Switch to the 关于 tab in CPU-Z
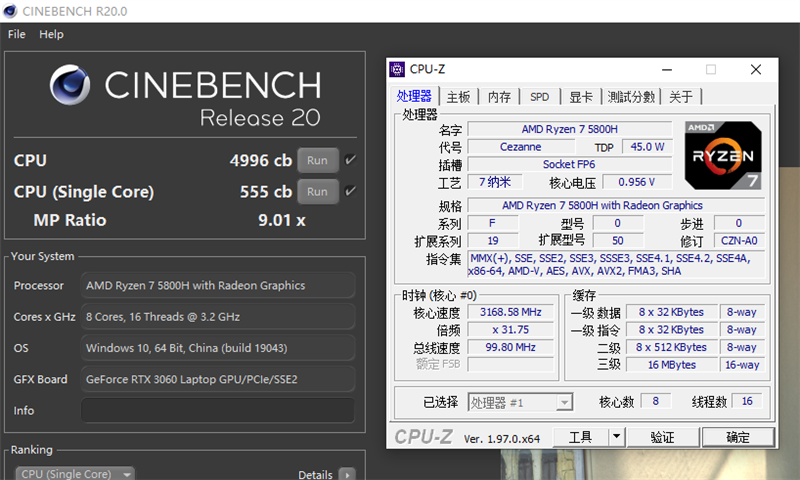 click(x=681, y=97)
